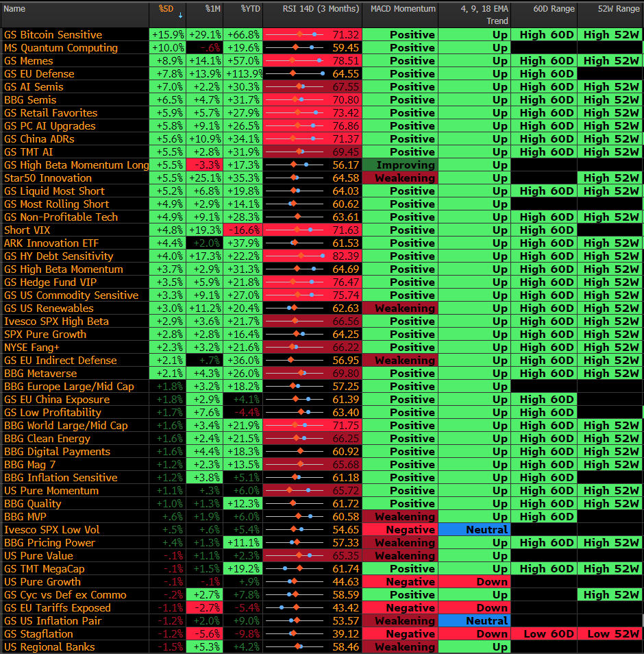
Task: Select the +5.3% 1M value for US Regional Banks
Action: pyautogui.click(x=205, y=647)
